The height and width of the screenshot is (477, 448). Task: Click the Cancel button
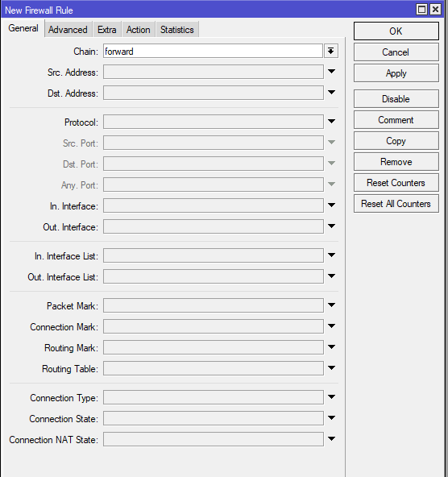pos(396,52)
